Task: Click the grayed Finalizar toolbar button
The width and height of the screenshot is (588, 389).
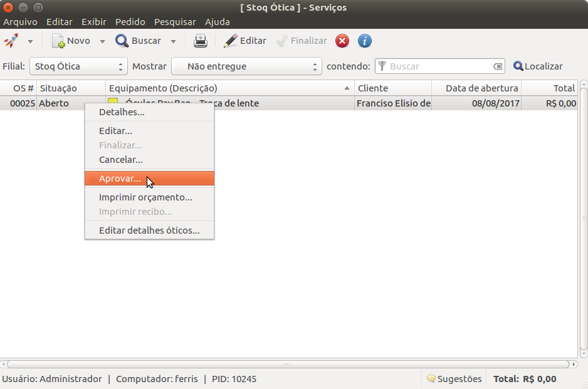Action: point(302,41)
